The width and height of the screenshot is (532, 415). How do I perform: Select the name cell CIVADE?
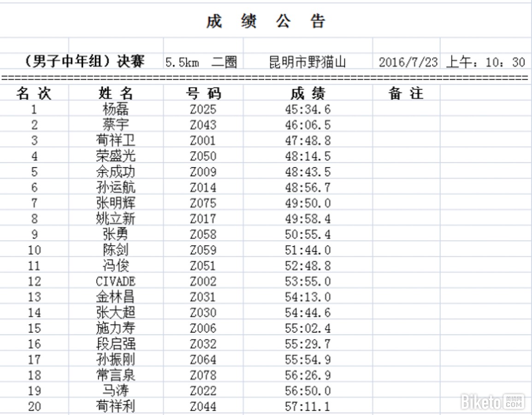click(116, 281)
